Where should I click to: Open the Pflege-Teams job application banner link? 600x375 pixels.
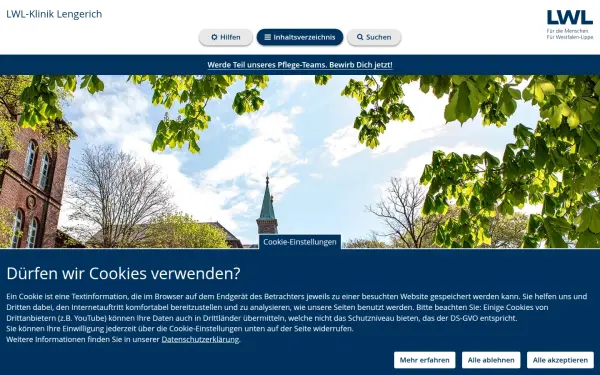(300, 65)
